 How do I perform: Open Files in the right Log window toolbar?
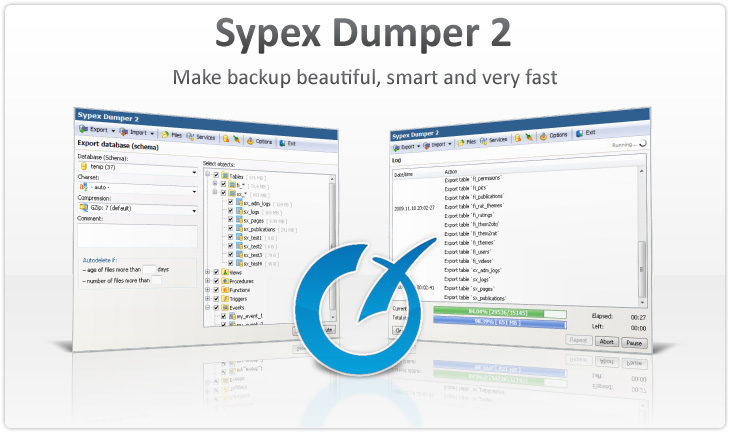point(466,142)
